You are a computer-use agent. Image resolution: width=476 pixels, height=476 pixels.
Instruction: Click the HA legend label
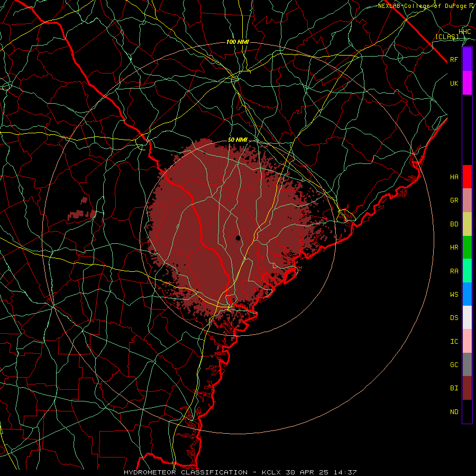point(454,177)
